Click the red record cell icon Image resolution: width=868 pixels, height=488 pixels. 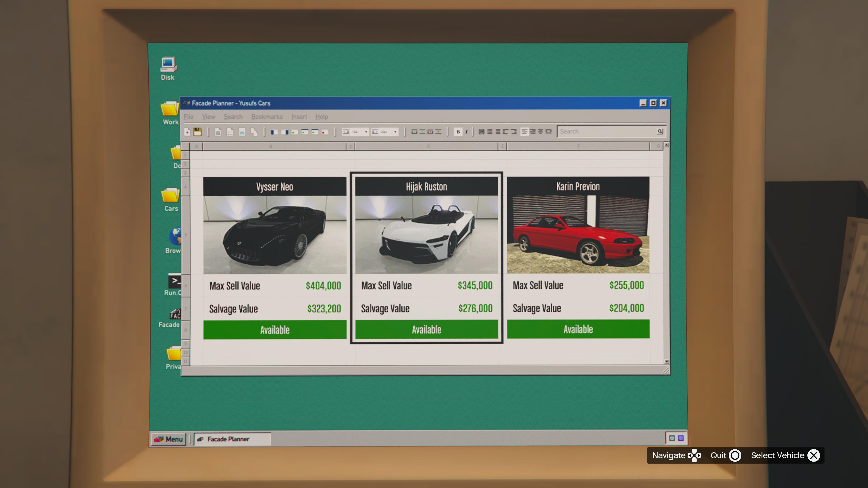325,132
